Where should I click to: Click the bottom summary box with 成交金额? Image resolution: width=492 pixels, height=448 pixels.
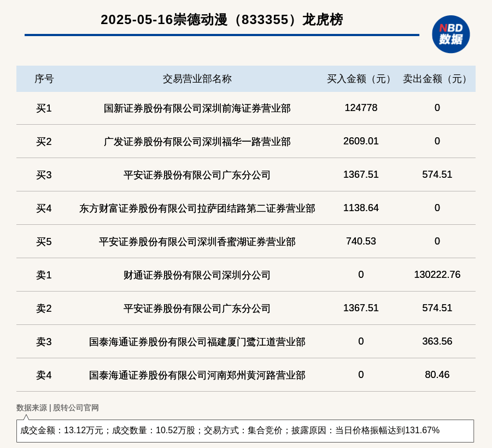pos(246,431)
